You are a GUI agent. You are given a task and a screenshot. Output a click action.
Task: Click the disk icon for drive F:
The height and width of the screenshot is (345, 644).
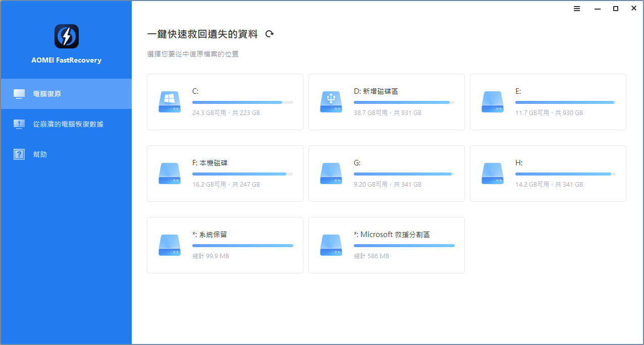(170, 174)
